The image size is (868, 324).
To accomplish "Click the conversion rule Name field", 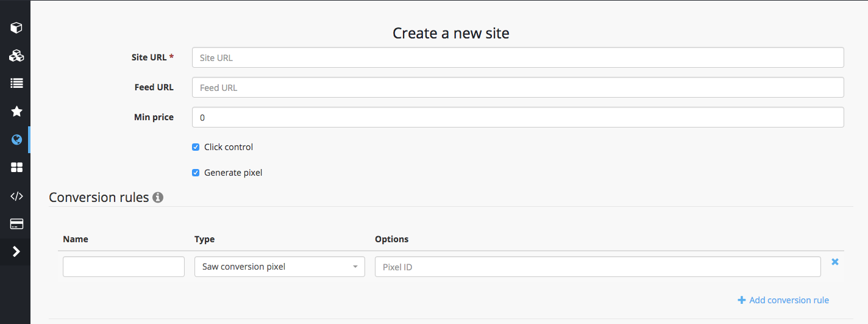I will pyautogui.click(x=124, y=267).
